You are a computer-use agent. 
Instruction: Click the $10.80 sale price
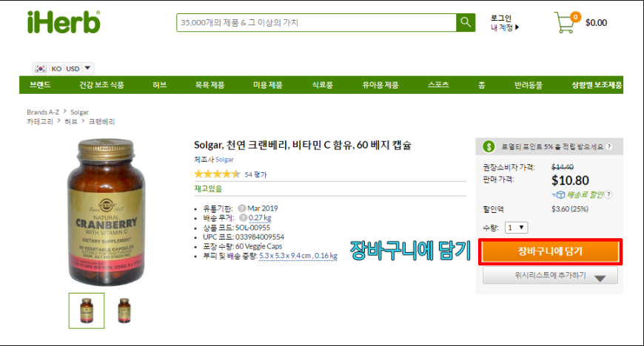pyautogui.click(x=570, y=180)
